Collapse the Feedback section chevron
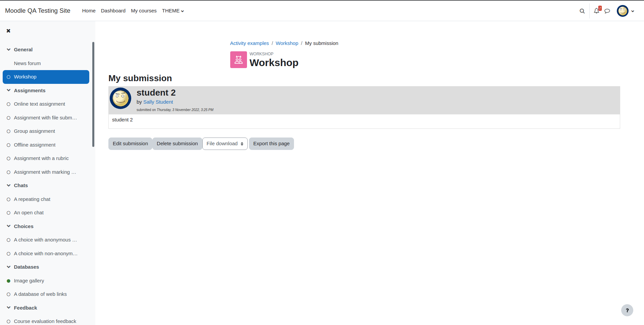 [9, 308]
